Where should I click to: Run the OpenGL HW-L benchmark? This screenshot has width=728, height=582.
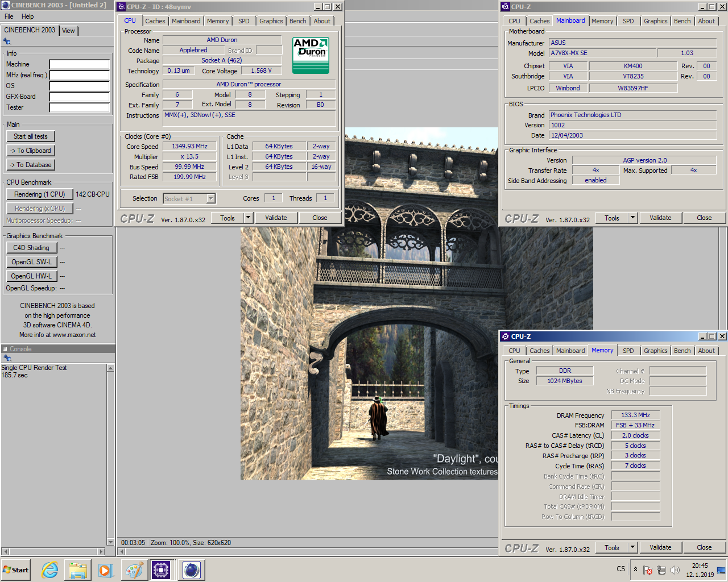click(31, 276)
